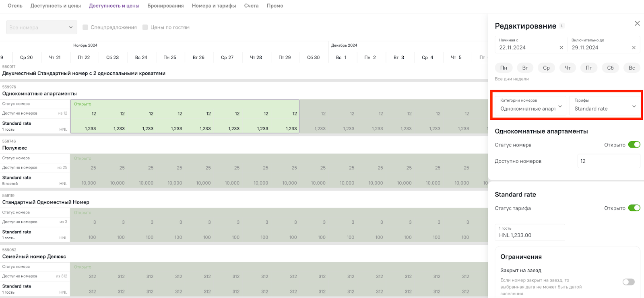Click Standard rate under Стандартный Одноместный Номер
644x298 pixels.
[x=17, y=232]
